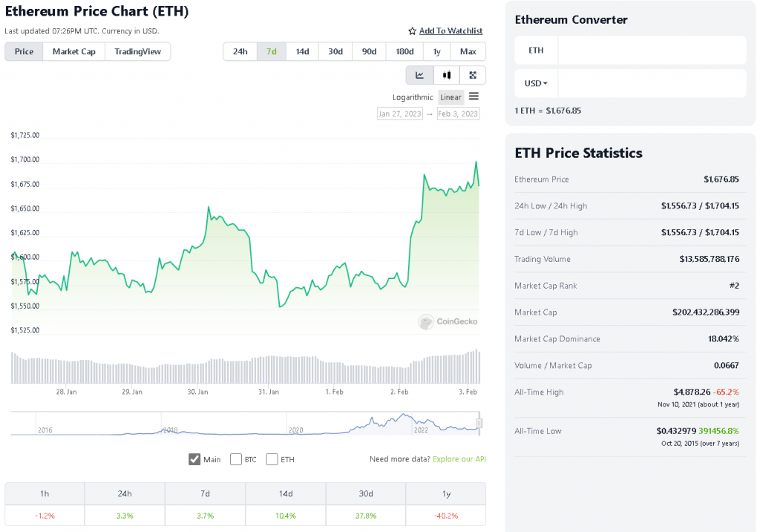This screenshot has width=760, height=532.
Task: Open the chart hamburger export menu
Action: pos(474,96)
